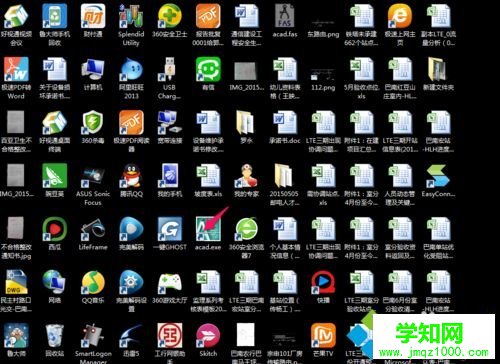500x364 pixels.
Task: Launch SmartLogon Manager shortcut
Action: coord(93,335)
